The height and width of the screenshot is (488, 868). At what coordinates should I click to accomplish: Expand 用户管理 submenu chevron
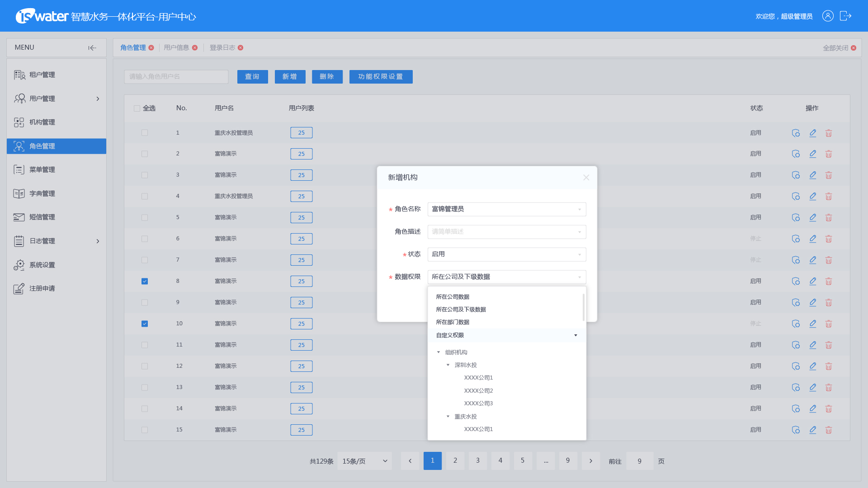[x=98, y=99]
